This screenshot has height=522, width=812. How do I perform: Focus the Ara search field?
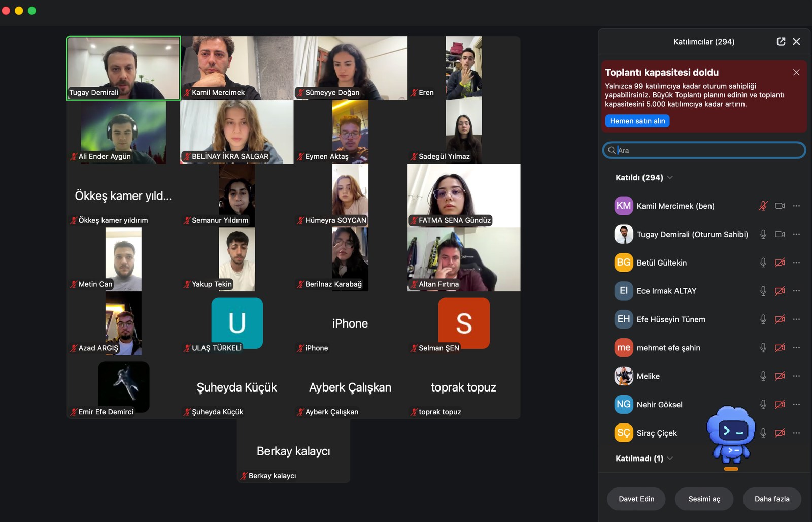[x=704, y=150]
